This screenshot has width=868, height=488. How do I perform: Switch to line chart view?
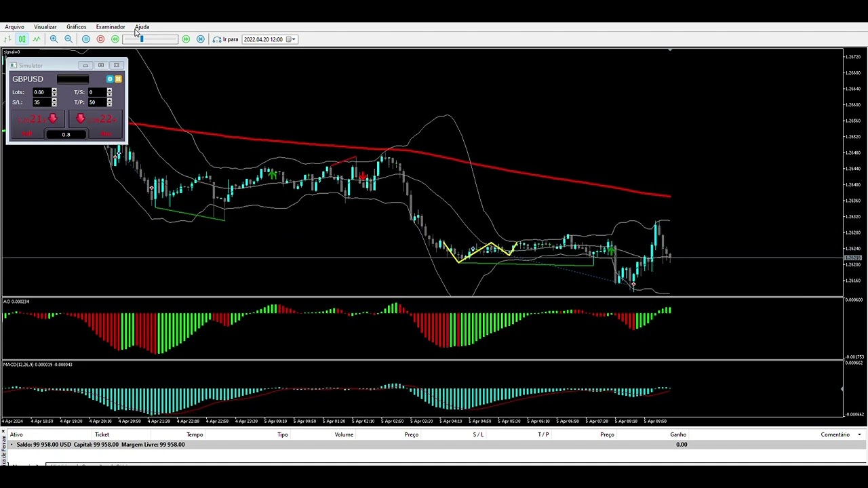pos(37,39)
